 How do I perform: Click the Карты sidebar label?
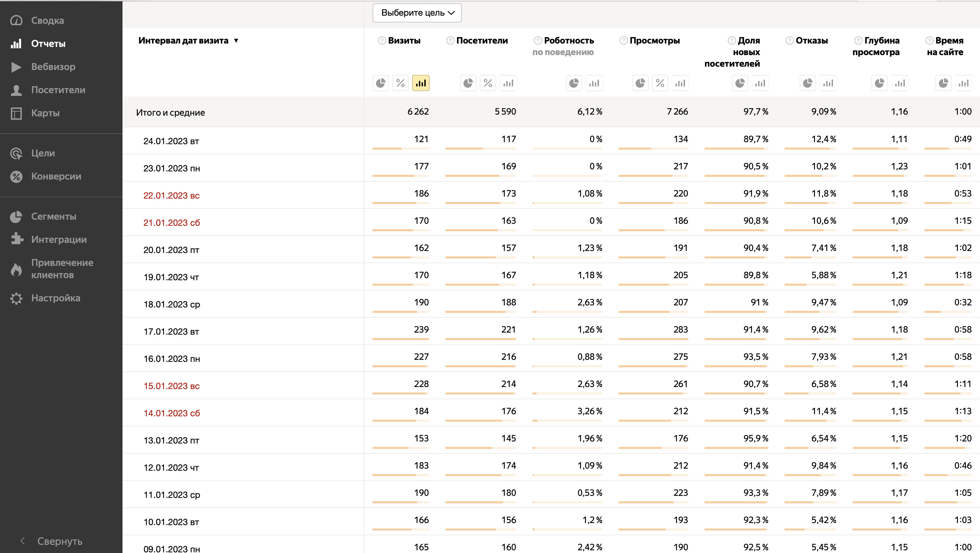[45, 113]
